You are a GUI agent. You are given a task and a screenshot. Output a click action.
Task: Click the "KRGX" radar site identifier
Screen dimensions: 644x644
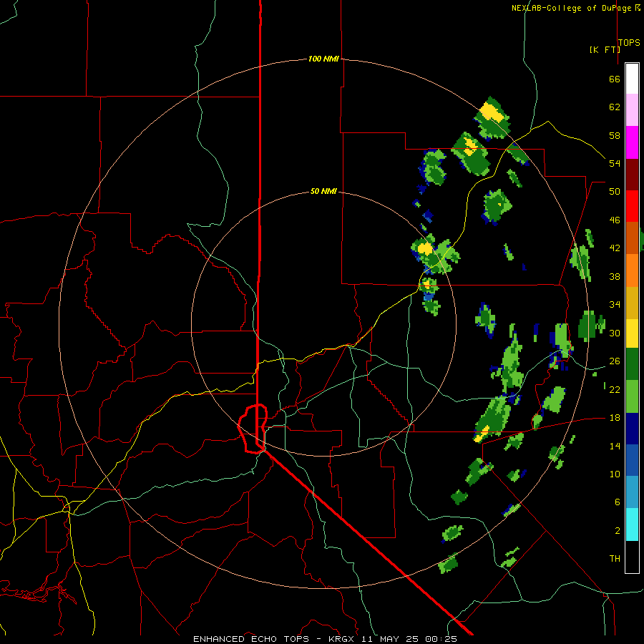click(343, 639)
